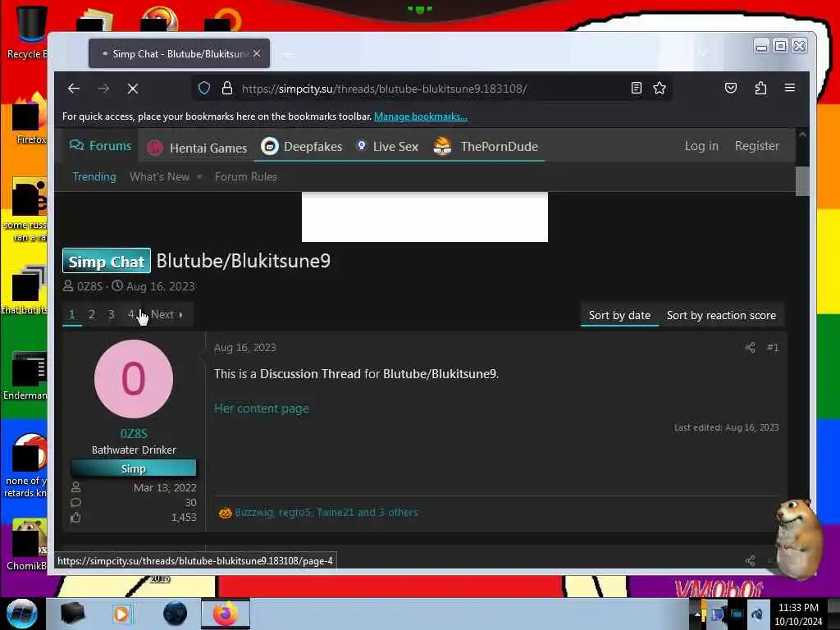Click the Simp Chat prefix label

coord(106,262)
